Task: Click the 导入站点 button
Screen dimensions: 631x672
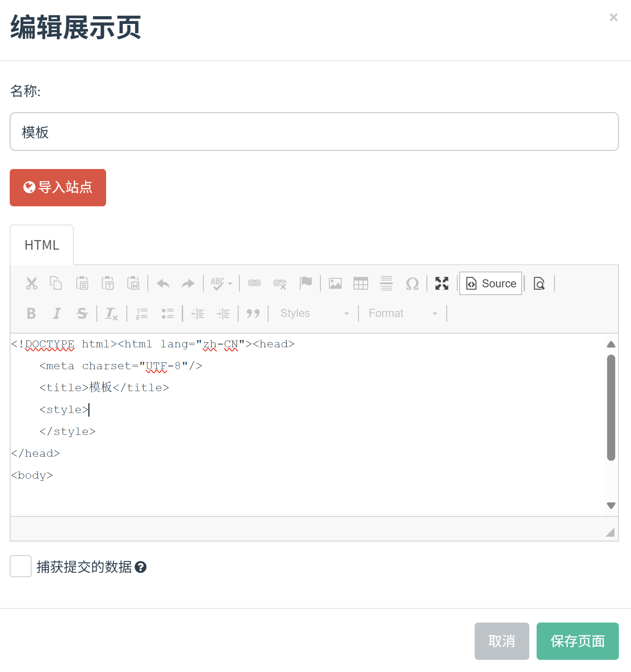Action: pos(58,188)
